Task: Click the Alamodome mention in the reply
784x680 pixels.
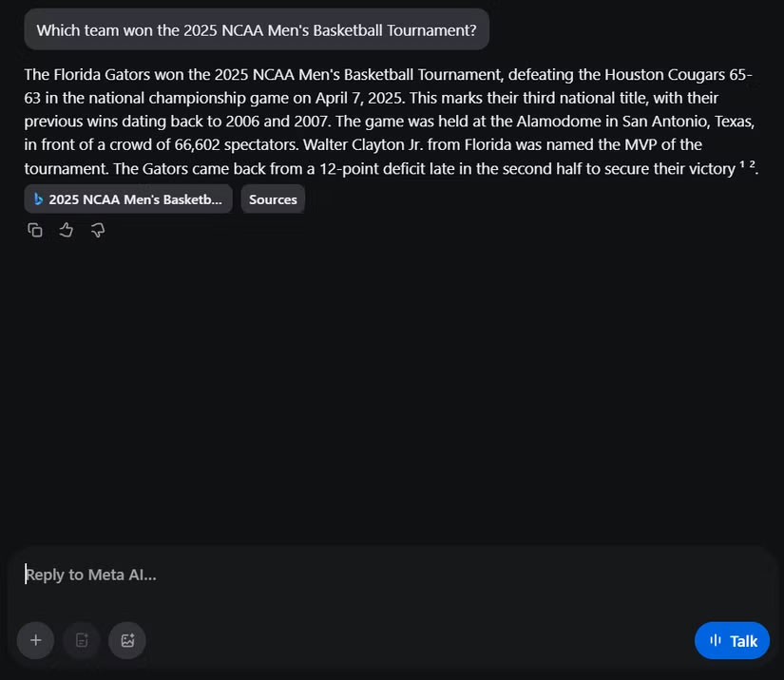Action: [x=561, y=121]
